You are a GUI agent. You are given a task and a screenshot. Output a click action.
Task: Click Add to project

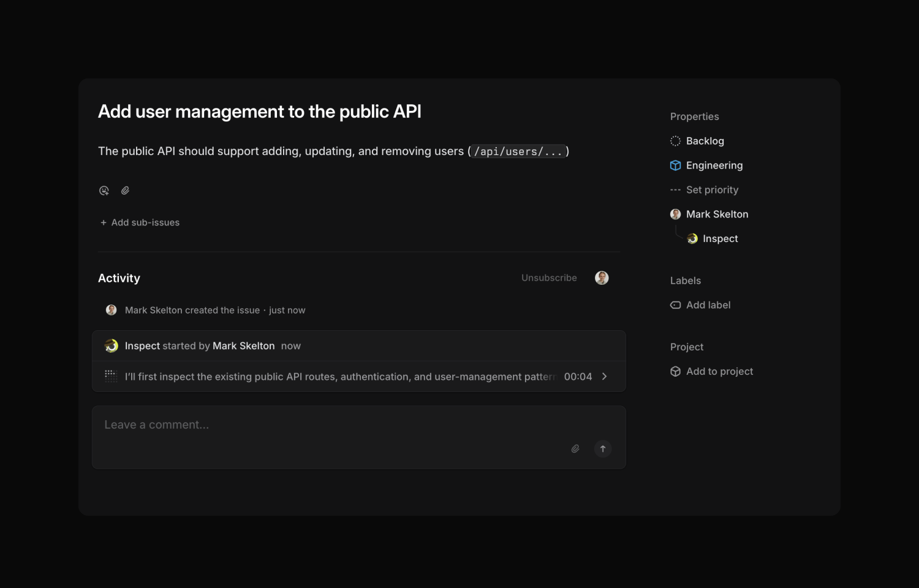(712, 371)
